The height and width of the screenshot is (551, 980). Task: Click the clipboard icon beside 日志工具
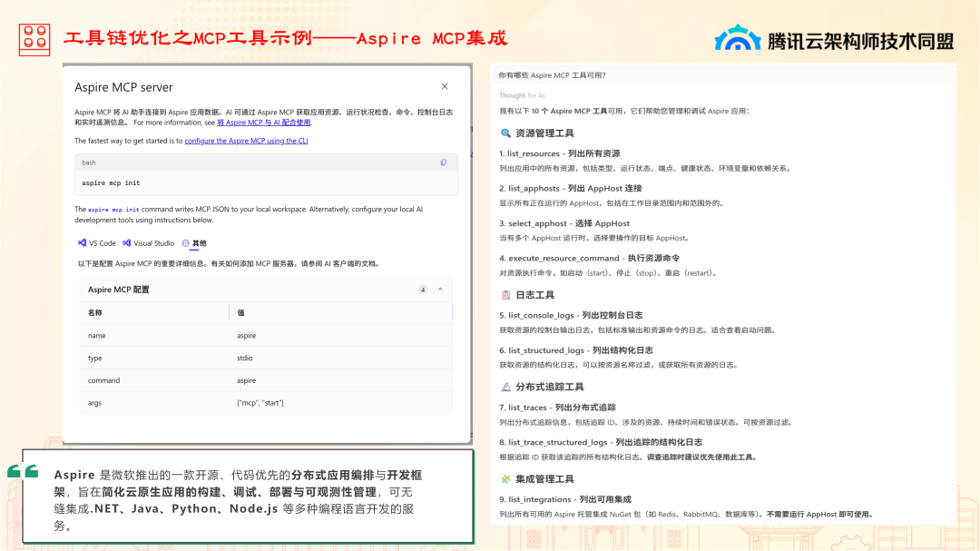coord(505,295)
